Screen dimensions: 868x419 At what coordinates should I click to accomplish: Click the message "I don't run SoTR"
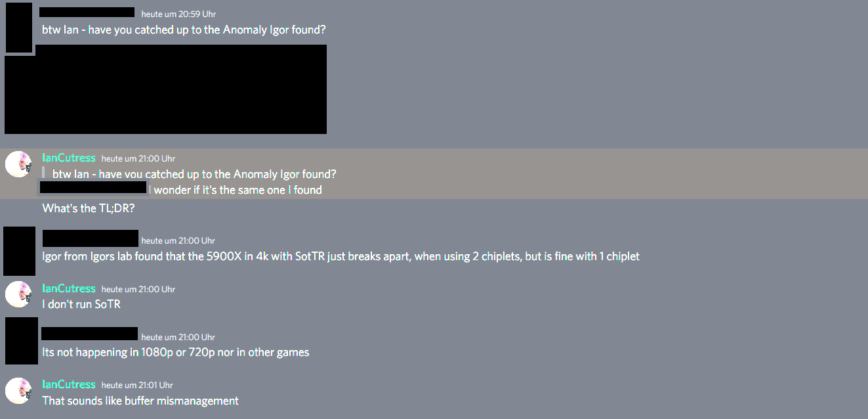[81, 304]
